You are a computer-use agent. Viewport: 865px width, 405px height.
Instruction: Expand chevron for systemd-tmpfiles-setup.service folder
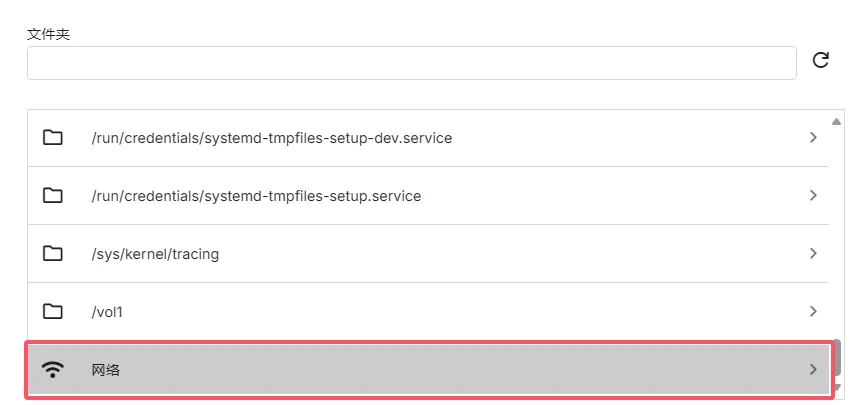[x=813, y=196]
